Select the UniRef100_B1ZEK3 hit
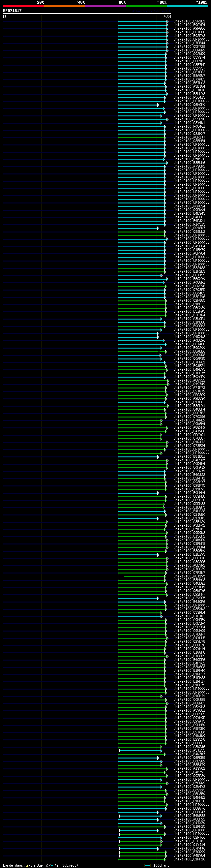This screenshot has height=868, width=211. click(189, 518)
